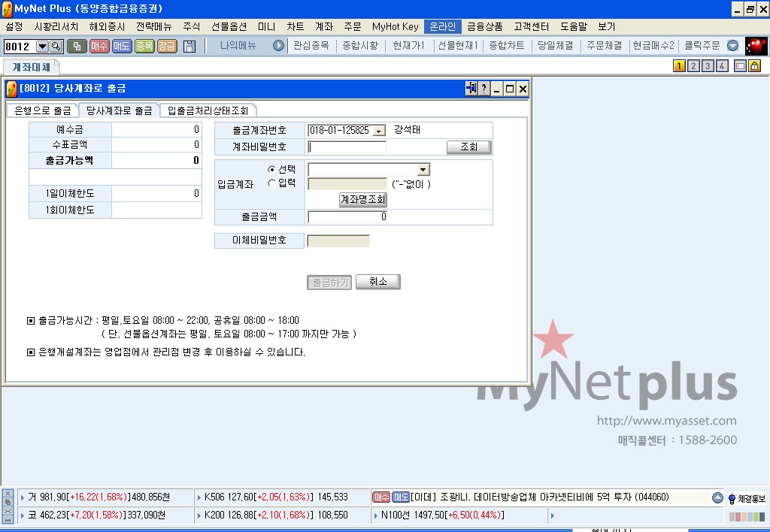The width and height of the screenshot is (770, 532).
Task: Click the small X icon at the ticker bar's left edge
Action: [8, 493]
